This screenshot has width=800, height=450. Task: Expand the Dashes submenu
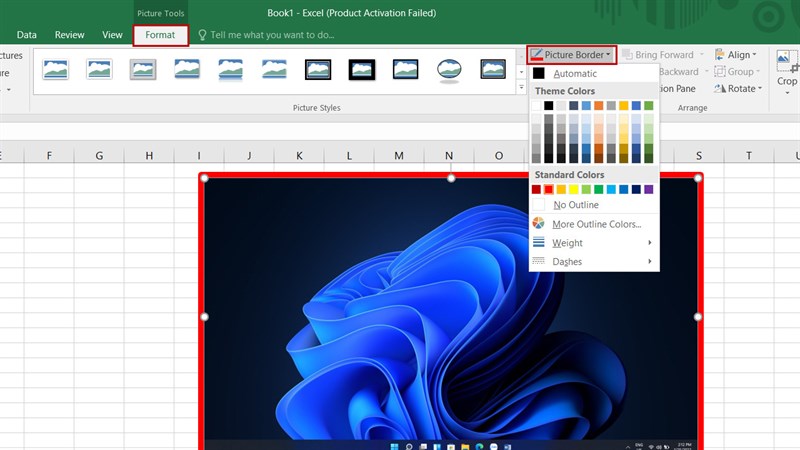pyautogui.click(x=594, y=262)
